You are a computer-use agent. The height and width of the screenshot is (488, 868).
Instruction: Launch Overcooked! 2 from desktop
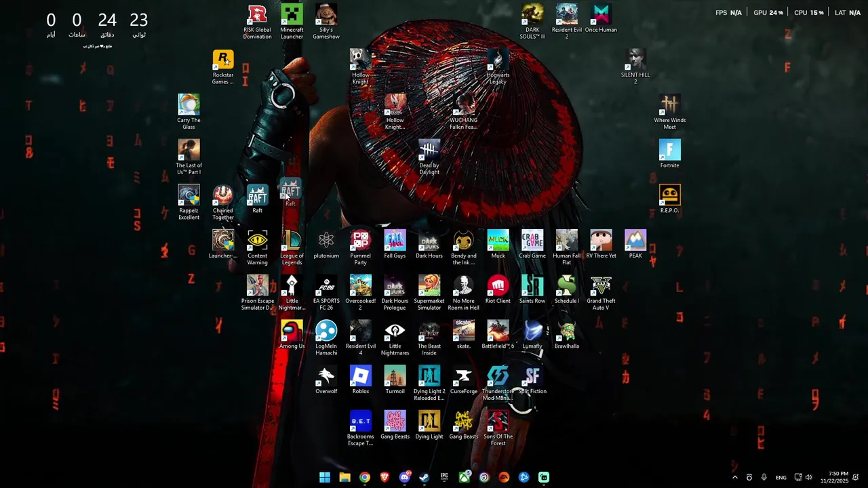point(361,293)
